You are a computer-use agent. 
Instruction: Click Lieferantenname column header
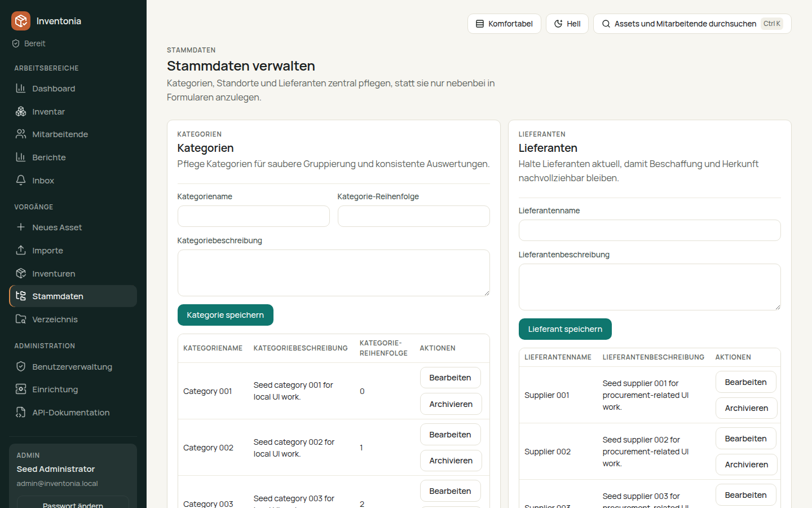(x=558, y=357)
